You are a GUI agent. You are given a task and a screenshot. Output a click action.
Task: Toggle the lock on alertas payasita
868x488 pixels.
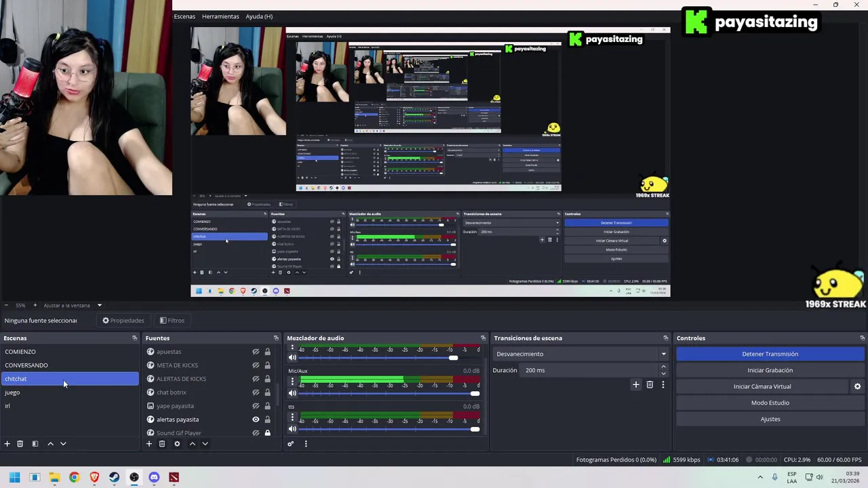pyautogui.click(x=267, y=420)
